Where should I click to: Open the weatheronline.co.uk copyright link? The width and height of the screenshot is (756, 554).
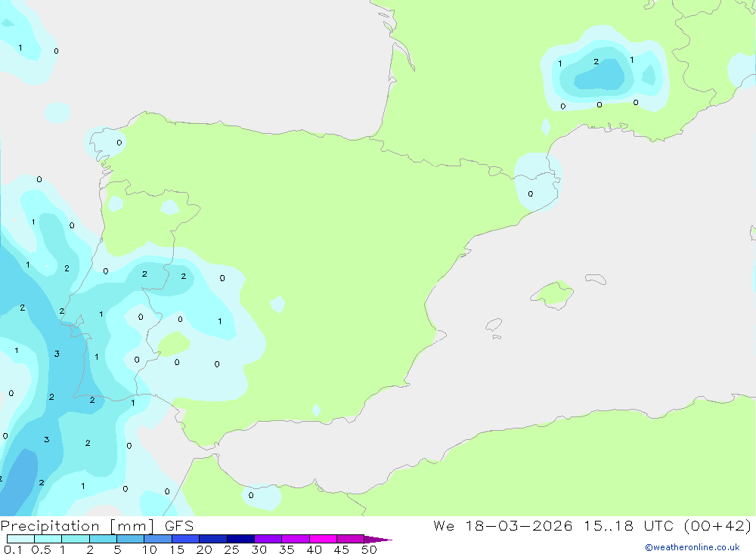(692, 547)
